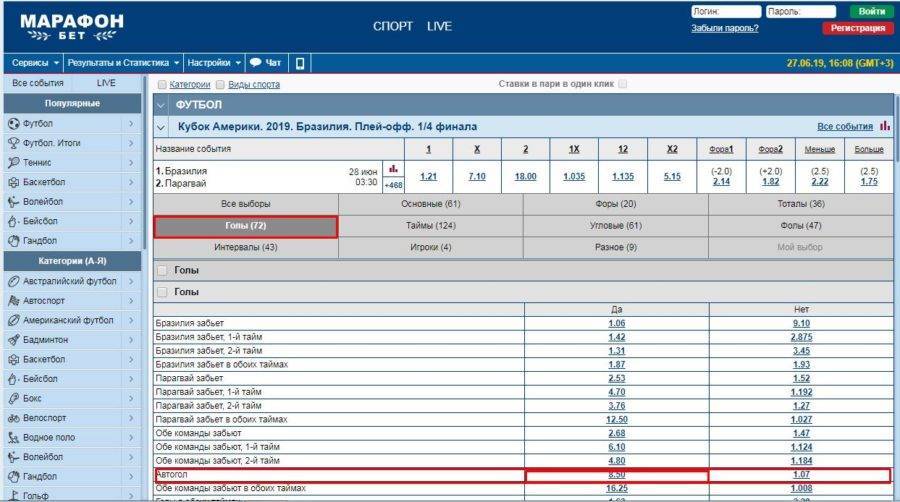Viewport: 900px width, 502px height.
Task: Enable the Категории checkbox
Action: click(x=162, y=85)
